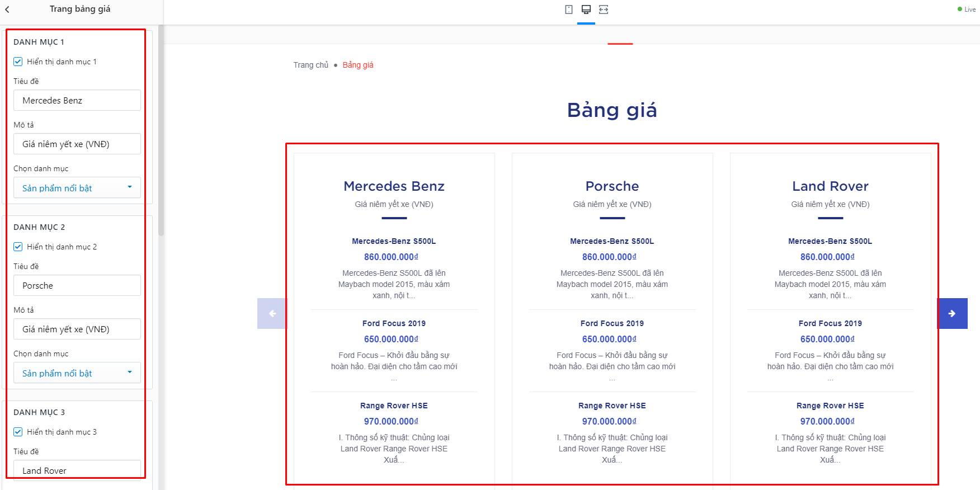
Task: Edit the Land Rover title field
Action: (77, 470)
